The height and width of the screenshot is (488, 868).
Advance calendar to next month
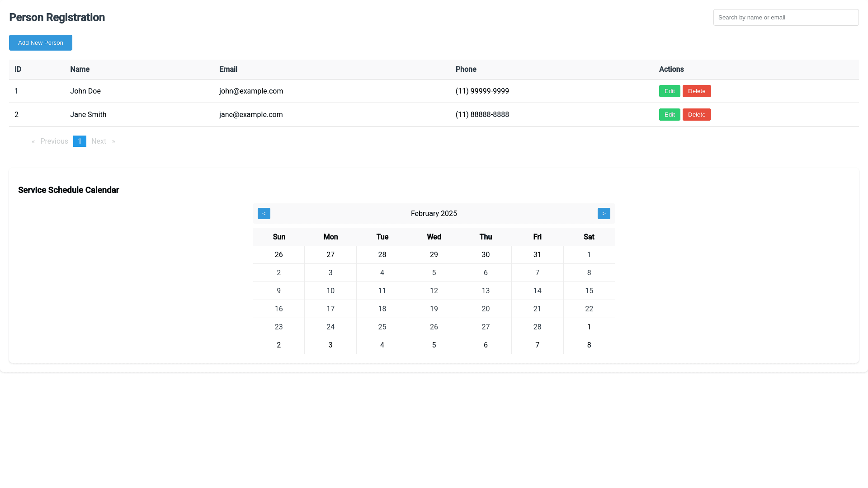coord(604,213)
